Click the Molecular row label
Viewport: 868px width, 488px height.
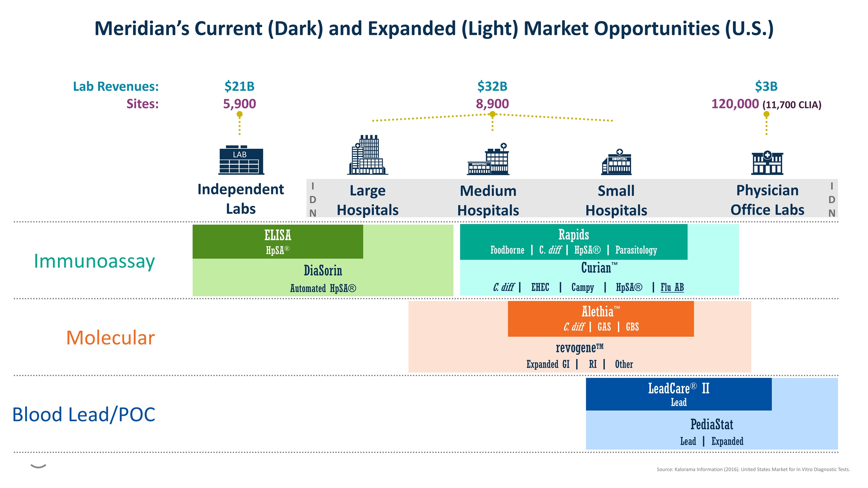click(x=111, y=338)
